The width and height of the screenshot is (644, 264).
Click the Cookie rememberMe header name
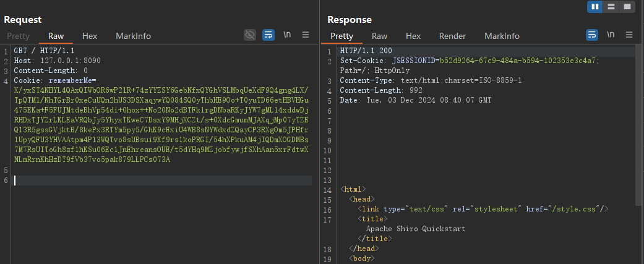(54, 80)
